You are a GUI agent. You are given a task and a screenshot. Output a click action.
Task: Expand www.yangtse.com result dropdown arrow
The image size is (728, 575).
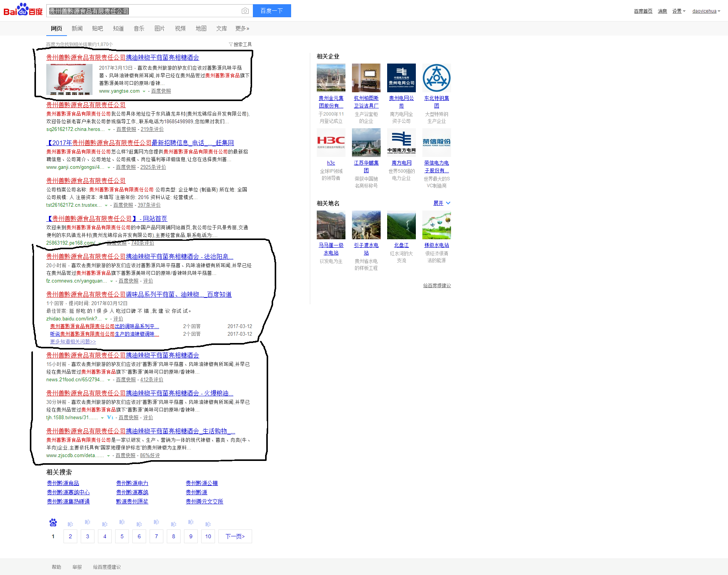(144, 91)
